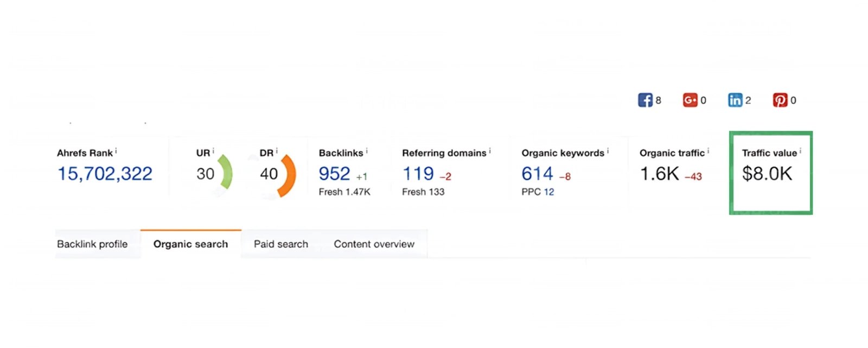
Task: Click the LinkedIn share count icon
Action: [x=735, y=100]
